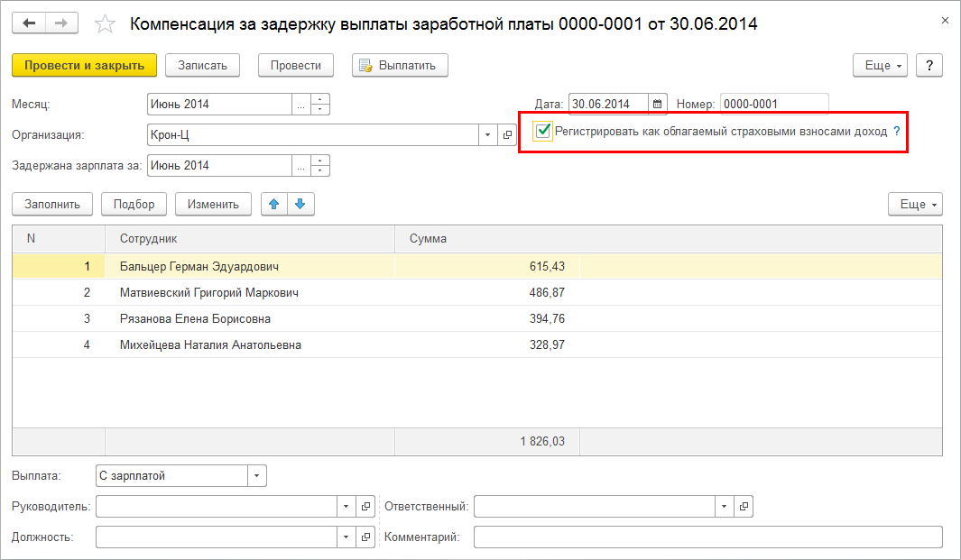Expand the Ответственный dropdown list
Viewport: 961px width, 560px height.
pyautogui.click(x=725, y=507)
